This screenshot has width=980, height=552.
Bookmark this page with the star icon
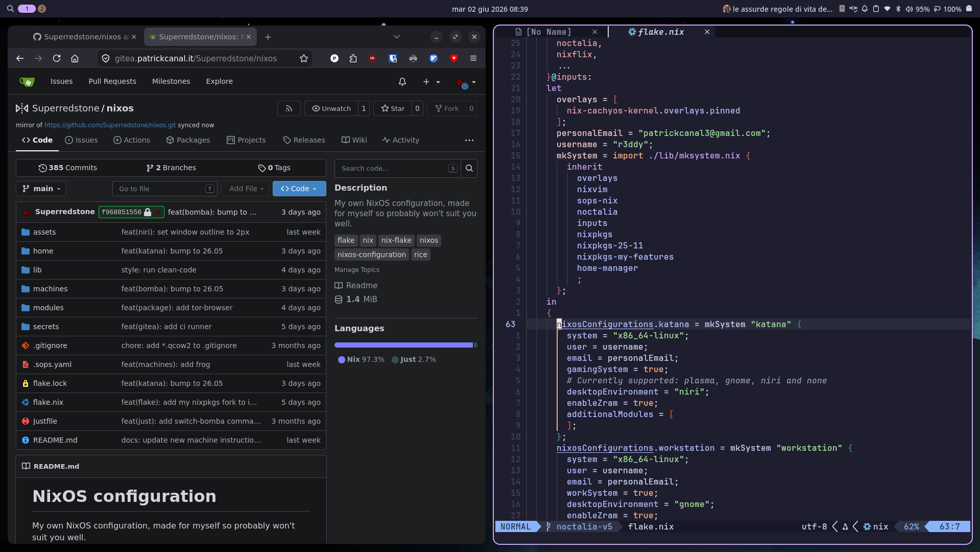pos(304,59)
